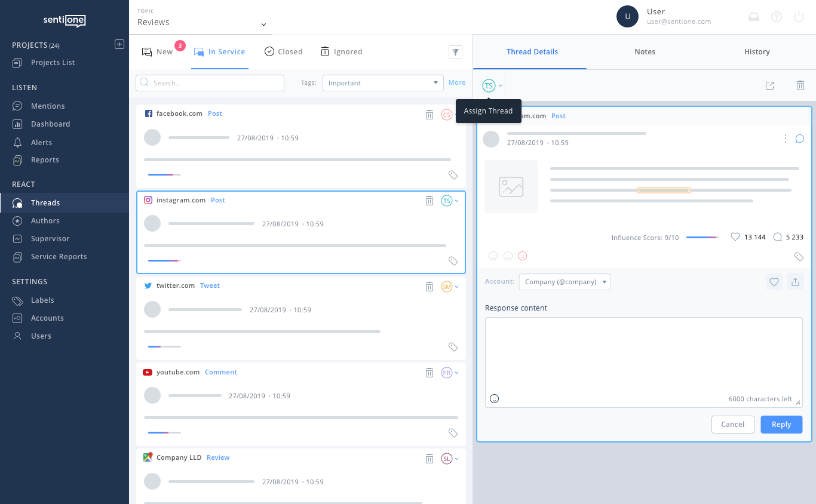Show more tag filters via More link
Screen dimensions: 816x504
(x=456, y=82)
